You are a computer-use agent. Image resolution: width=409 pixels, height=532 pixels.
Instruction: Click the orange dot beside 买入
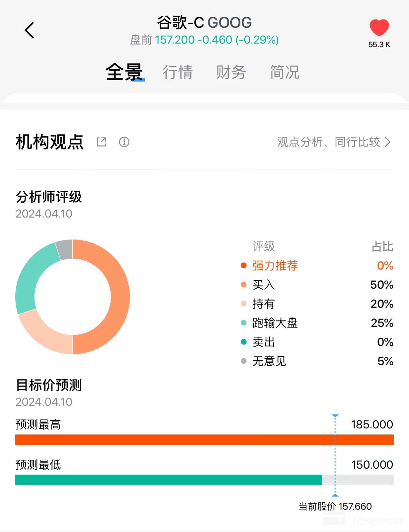click(244, 285)
